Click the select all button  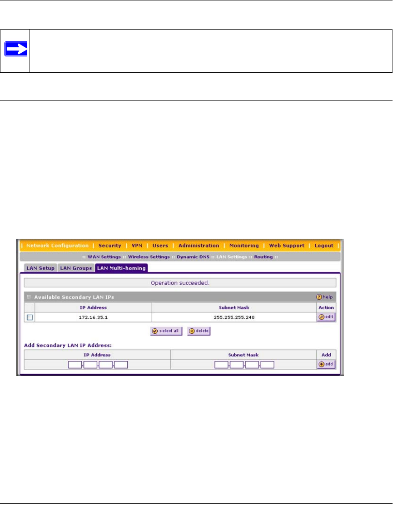(x=166, y=331)
